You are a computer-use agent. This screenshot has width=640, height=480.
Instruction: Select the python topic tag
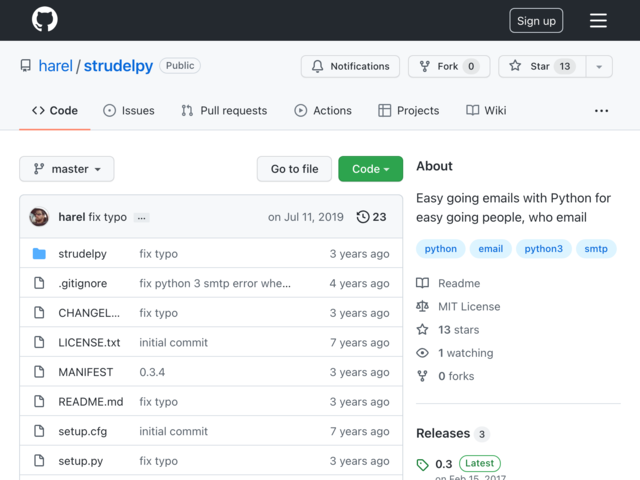[x=440, y=249]
